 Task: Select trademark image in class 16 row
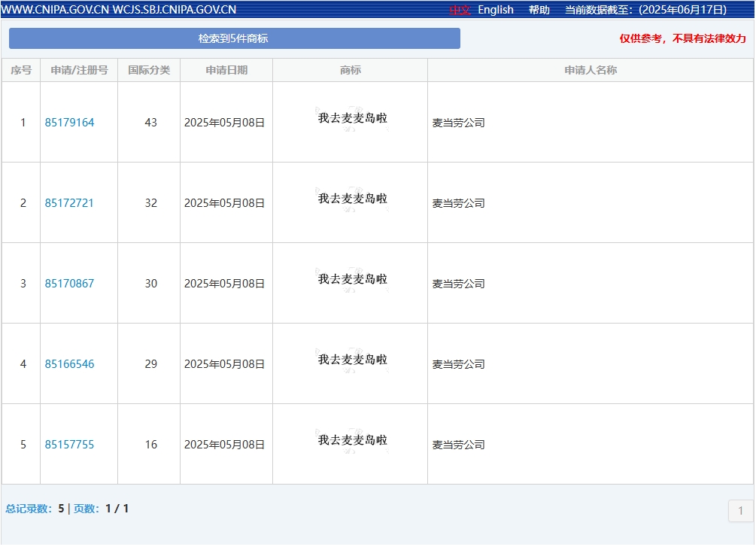click(x=353, y=441)
